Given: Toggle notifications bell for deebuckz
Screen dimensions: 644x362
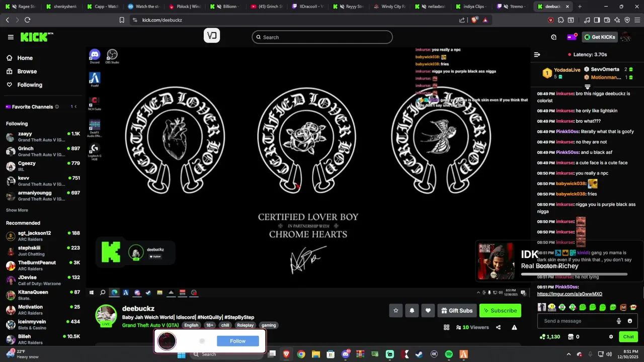Looking at the screenshot, I should 412,311.
